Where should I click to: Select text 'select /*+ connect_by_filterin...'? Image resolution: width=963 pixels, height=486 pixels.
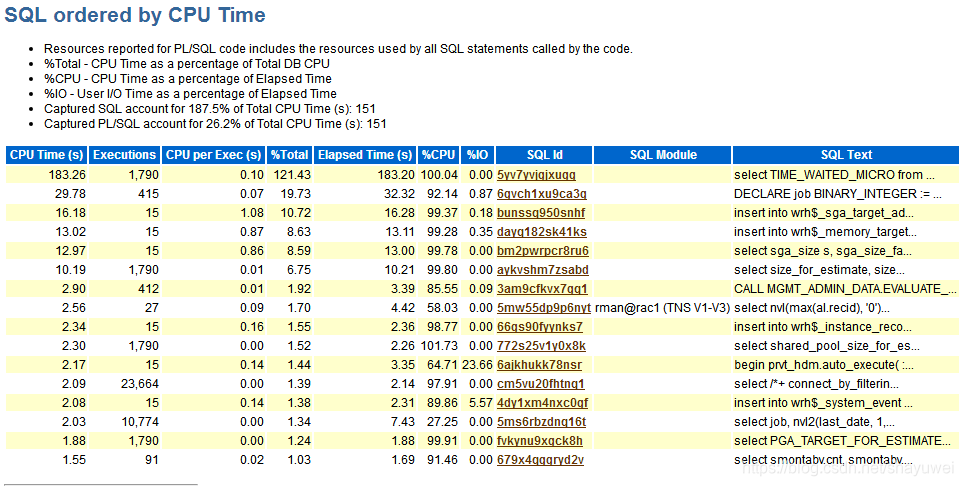816,384
